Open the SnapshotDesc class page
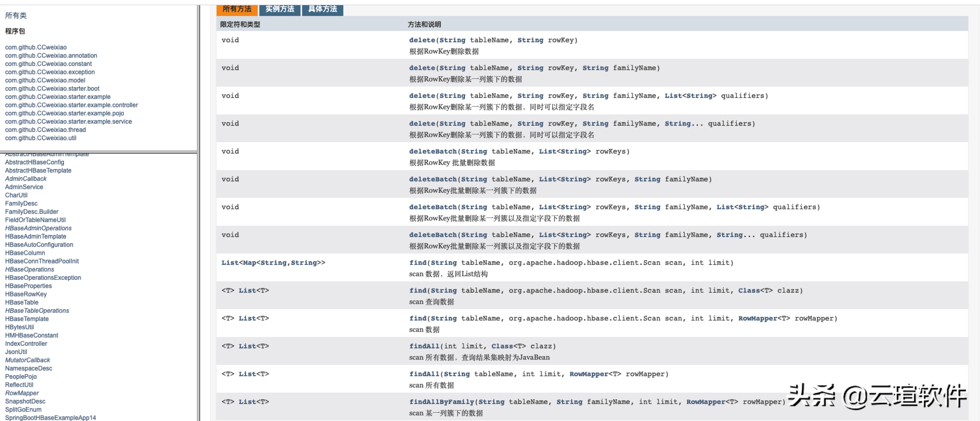 point(25,401)
